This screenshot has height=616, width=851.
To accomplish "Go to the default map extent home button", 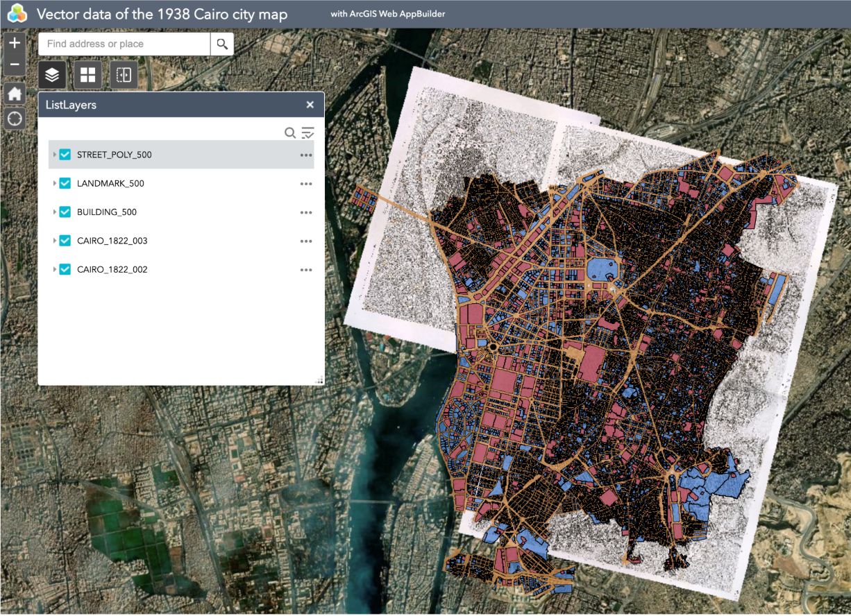I will pos(15,94).
